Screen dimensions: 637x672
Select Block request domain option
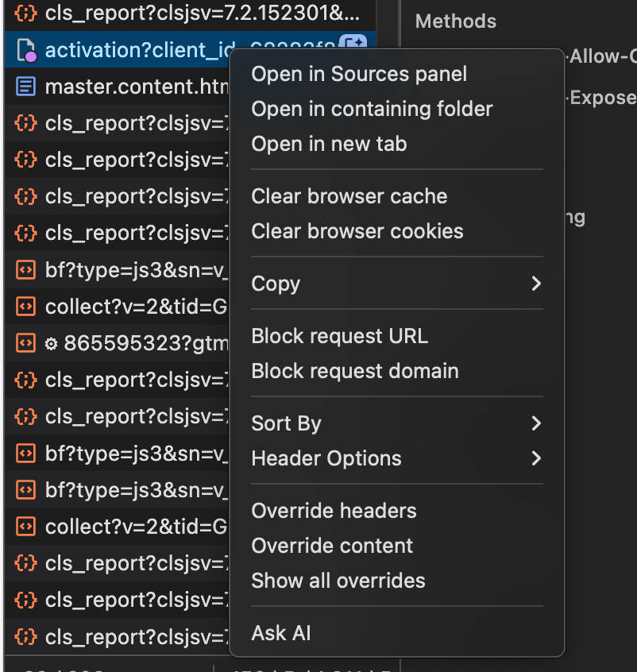[354, 371]
